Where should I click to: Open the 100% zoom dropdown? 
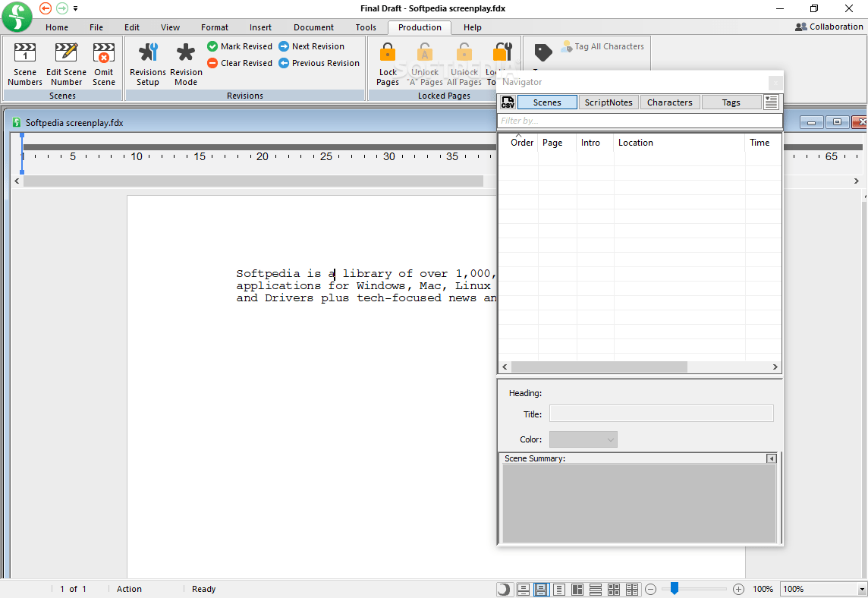click(x=861, y=589)
